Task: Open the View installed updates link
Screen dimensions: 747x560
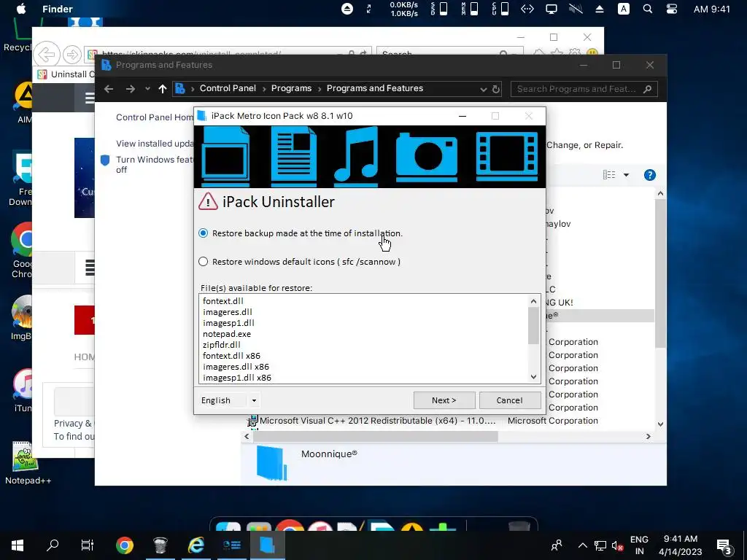Action: [x=155, y=144]
